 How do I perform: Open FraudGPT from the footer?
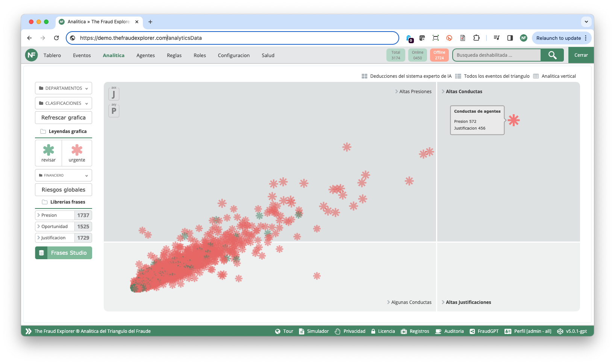[484, 331]
